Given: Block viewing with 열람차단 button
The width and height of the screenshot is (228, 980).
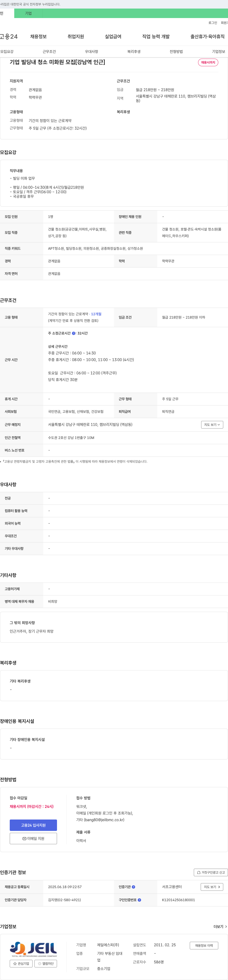Looking at the screenshot, I should click(46, 964).
